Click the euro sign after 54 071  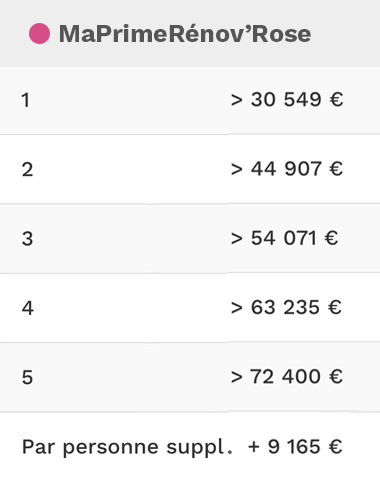pyautogui.click(x=332, y=238)
